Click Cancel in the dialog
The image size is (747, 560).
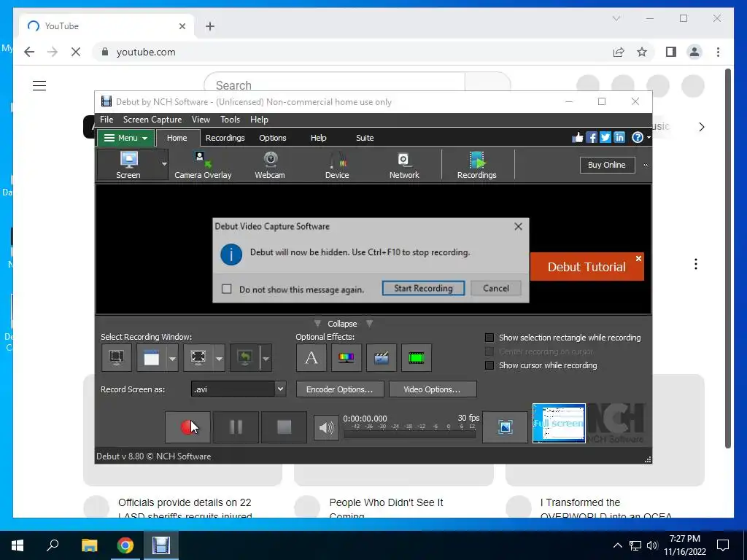click(496, 288)
